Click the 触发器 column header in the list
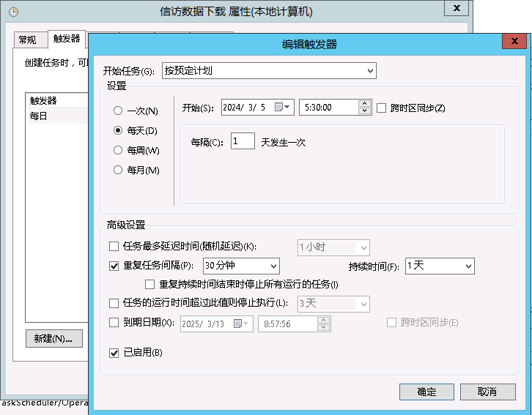The width and height of the screenshot is (532, 415). (x=56, y=100)
